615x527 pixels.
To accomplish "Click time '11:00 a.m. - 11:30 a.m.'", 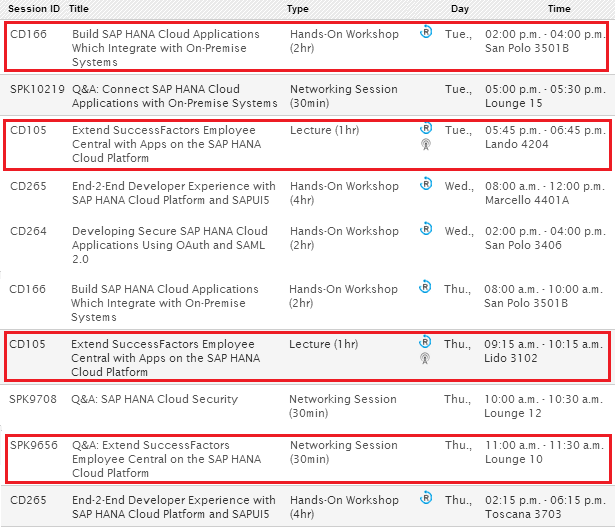I will tap(545, 445).
